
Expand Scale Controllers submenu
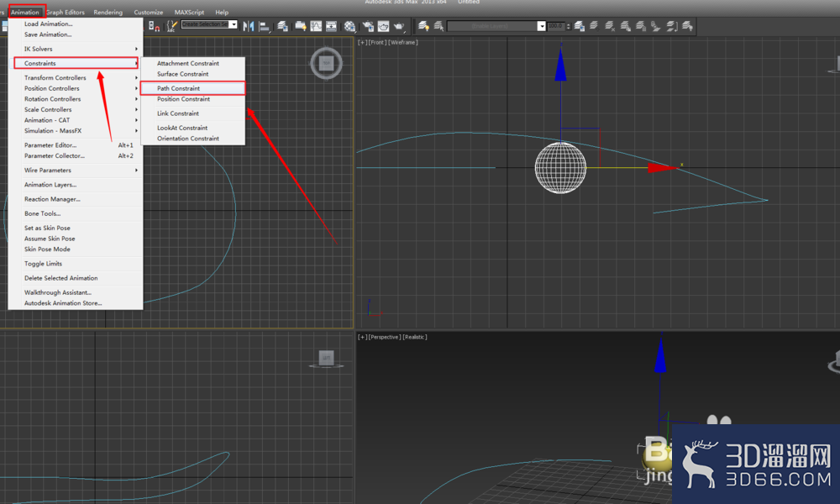point(76,109)
